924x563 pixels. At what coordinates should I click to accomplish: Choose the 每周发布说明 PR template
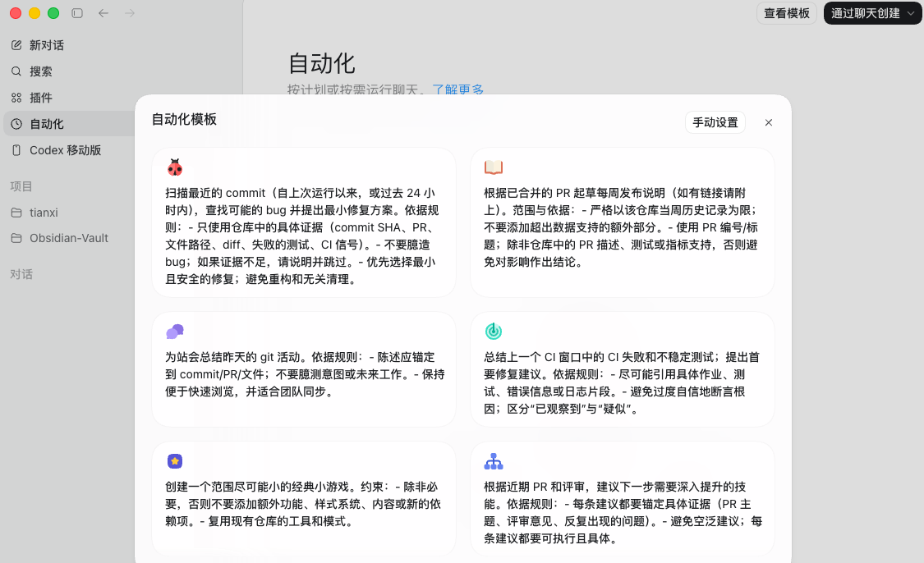coord(623,222)
